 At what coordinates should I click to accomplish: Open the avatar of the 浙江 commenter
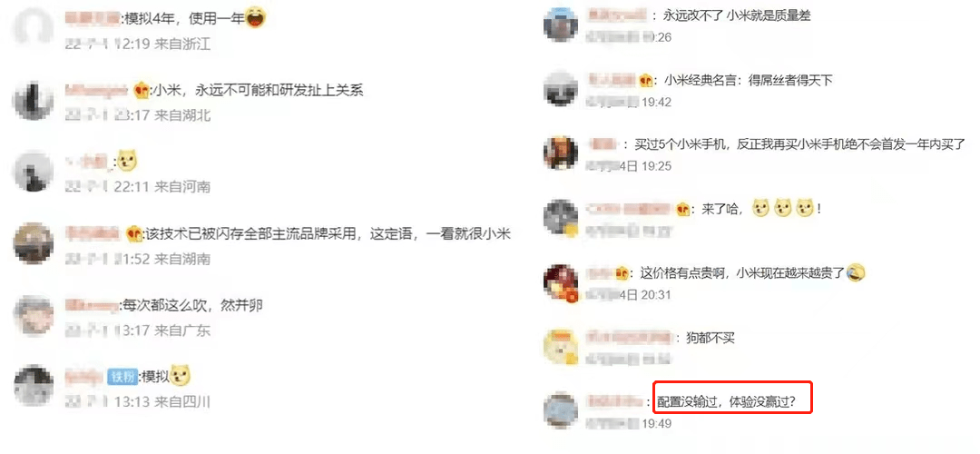click(x=34, y=29)
